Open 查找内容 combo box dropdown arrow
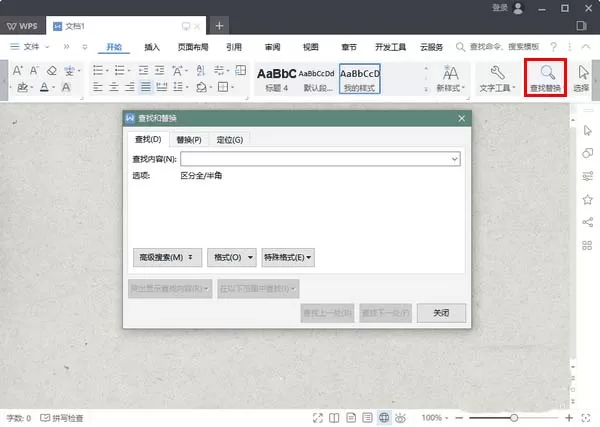Image resolution: width=600 pixels, height=427 pixels. click(x=454, y=159)
